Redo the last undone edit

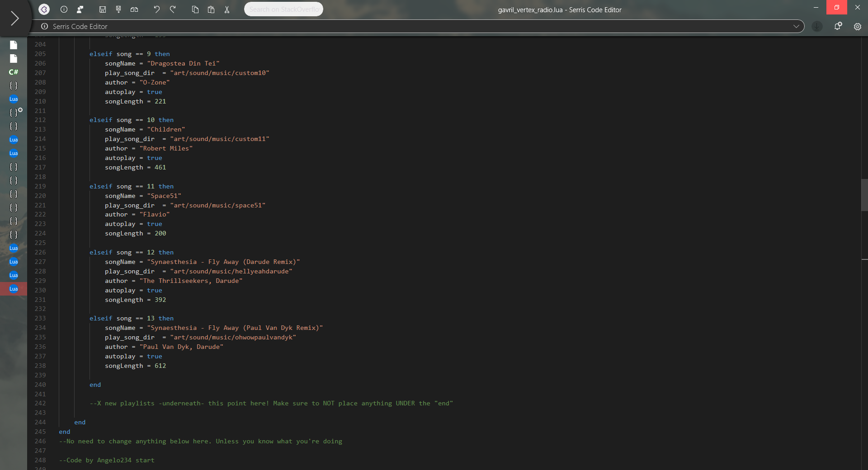(173, 9)
